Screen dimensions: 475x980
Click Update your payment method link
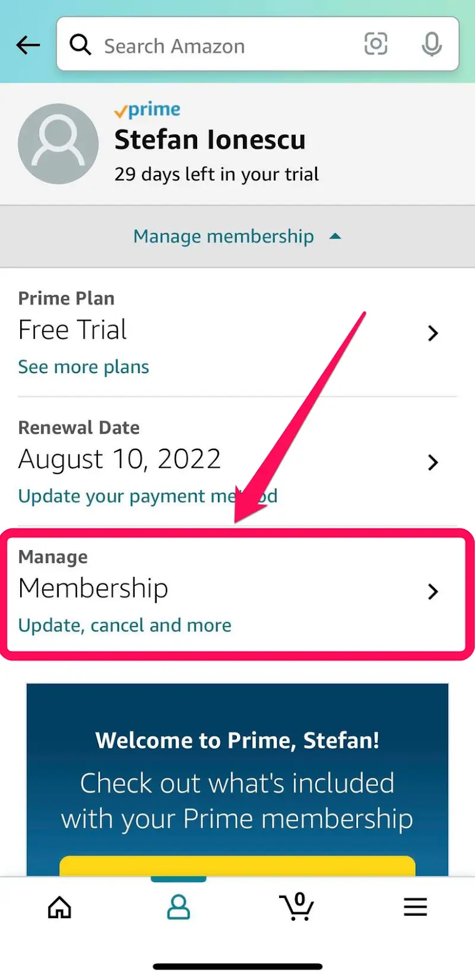[147, 496]
